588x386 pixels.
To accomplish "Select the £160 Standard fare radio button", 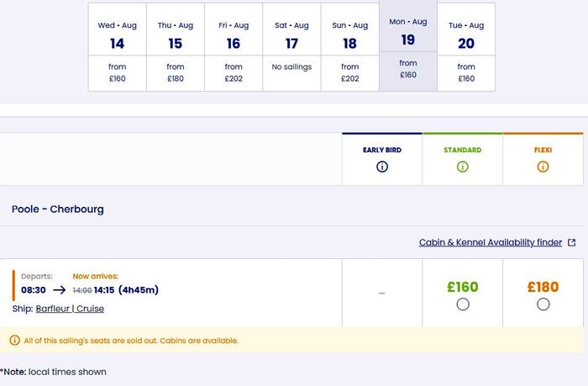I will pos(463,304).
